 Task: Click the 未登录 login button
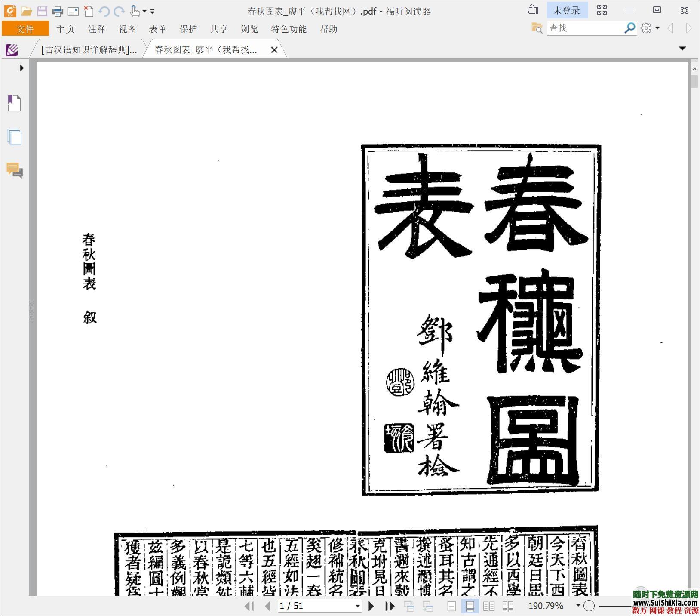(x=568, y=9)
